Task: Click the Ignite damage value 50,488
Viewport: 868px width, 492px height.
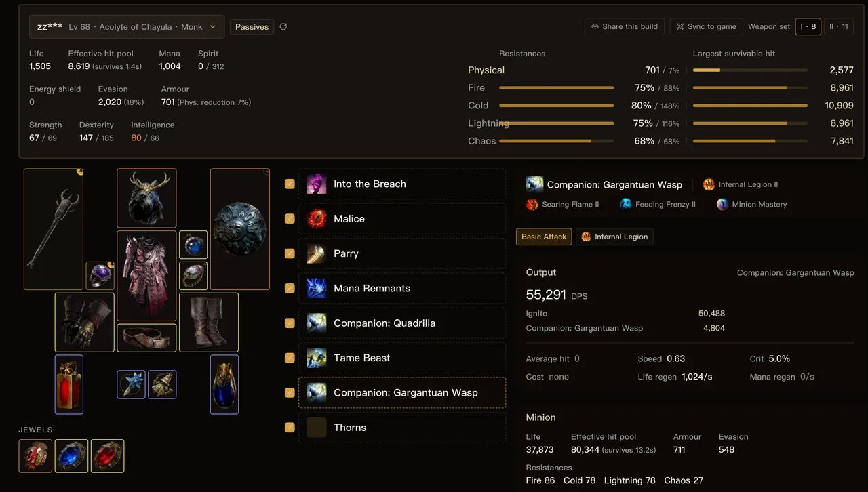Action: point(711,314)
